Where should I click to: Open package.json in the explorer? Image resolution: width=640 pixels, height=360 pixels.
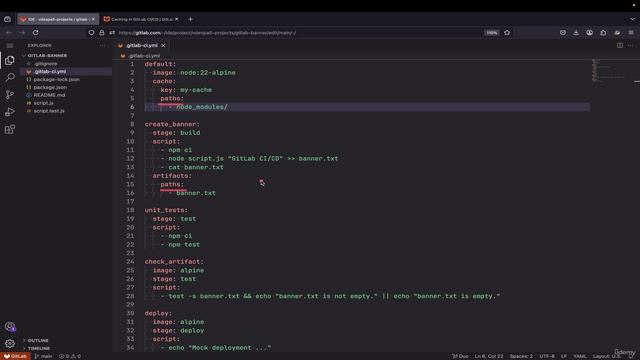(x=50, y=87)
